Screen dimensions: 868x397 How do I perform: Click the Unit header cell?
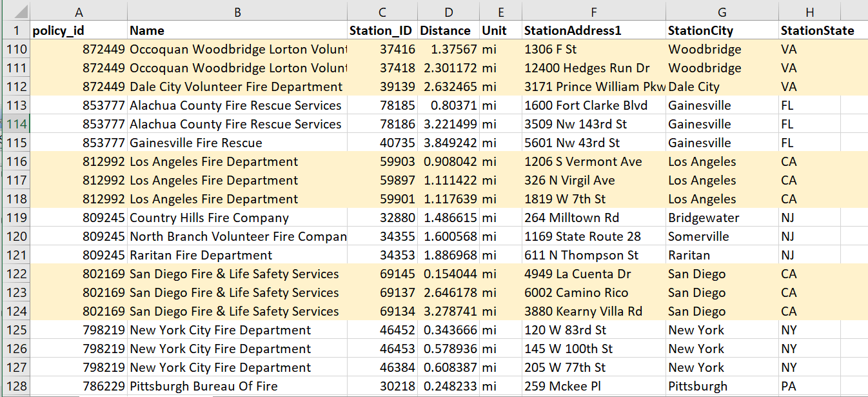[x=500, y=30]
